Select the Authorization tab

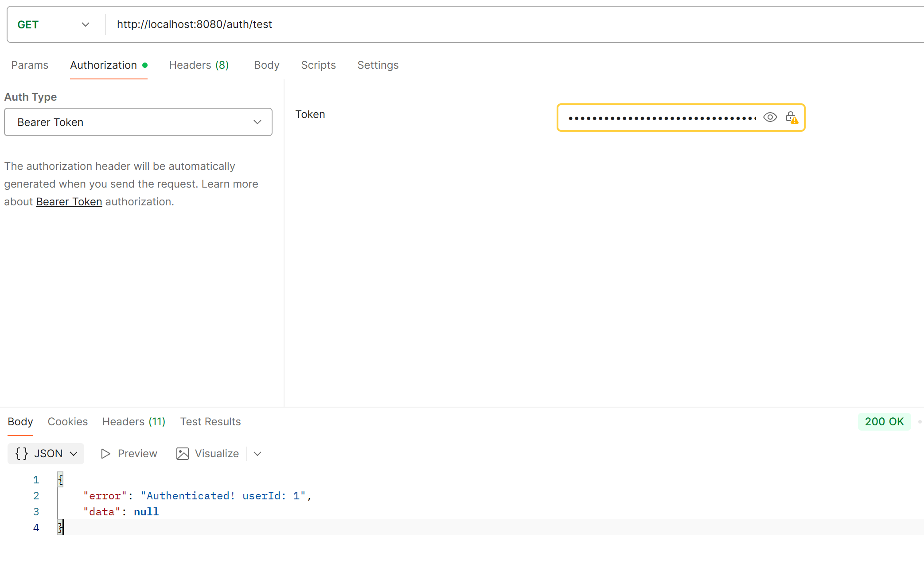[109, 65]
